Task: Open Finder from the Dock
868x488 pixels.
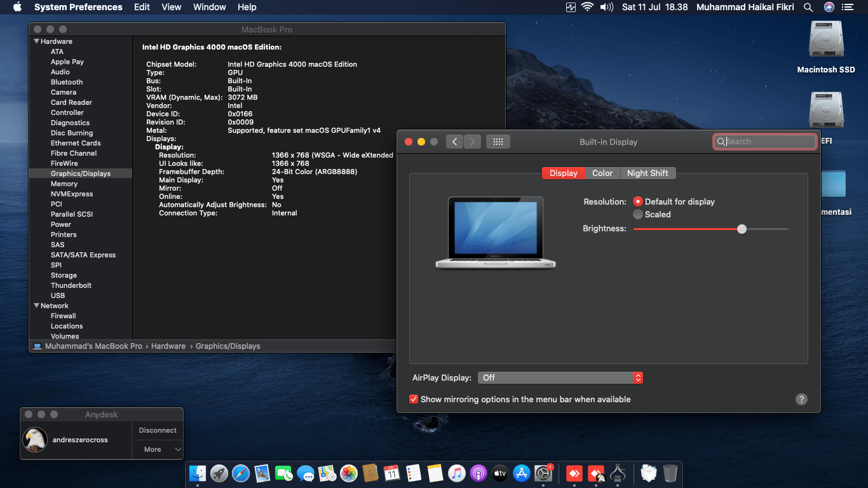Action: (x=198, y=473)
